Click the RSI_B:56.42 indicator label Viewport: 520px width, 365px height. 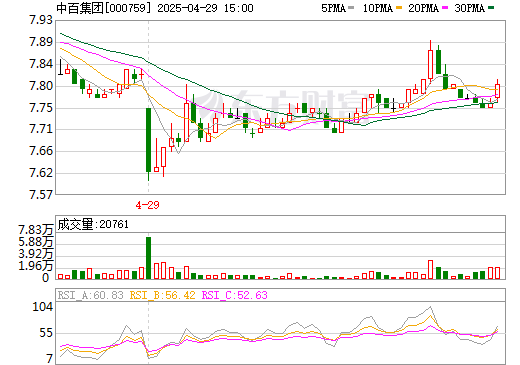pyautogui.click(x=162, y=295)
